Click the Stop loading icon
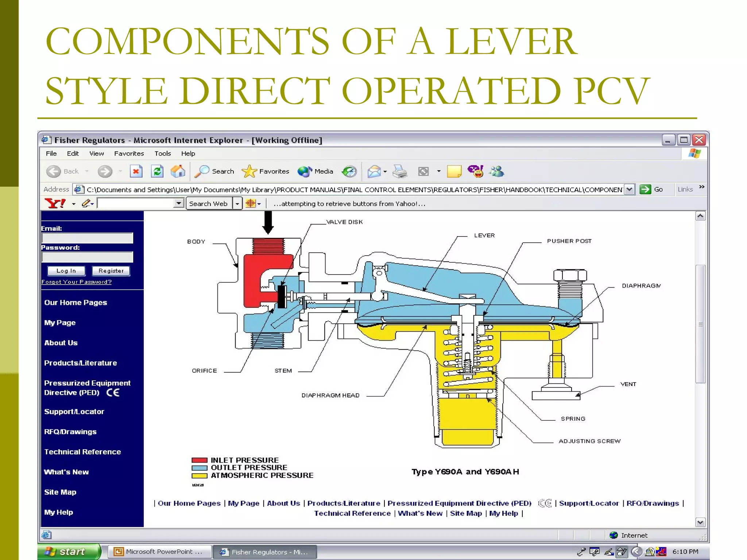This screenshot has width=747, height=560. (x=136, y=171)
